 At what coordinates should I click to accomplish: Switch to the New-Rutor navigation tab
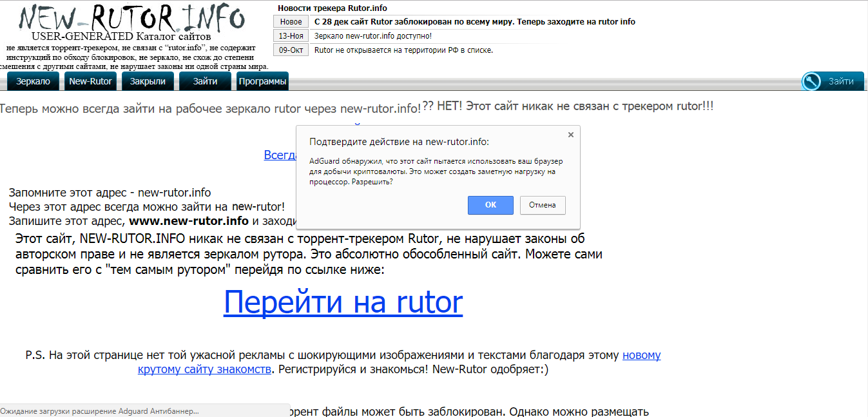click(91, 81)
